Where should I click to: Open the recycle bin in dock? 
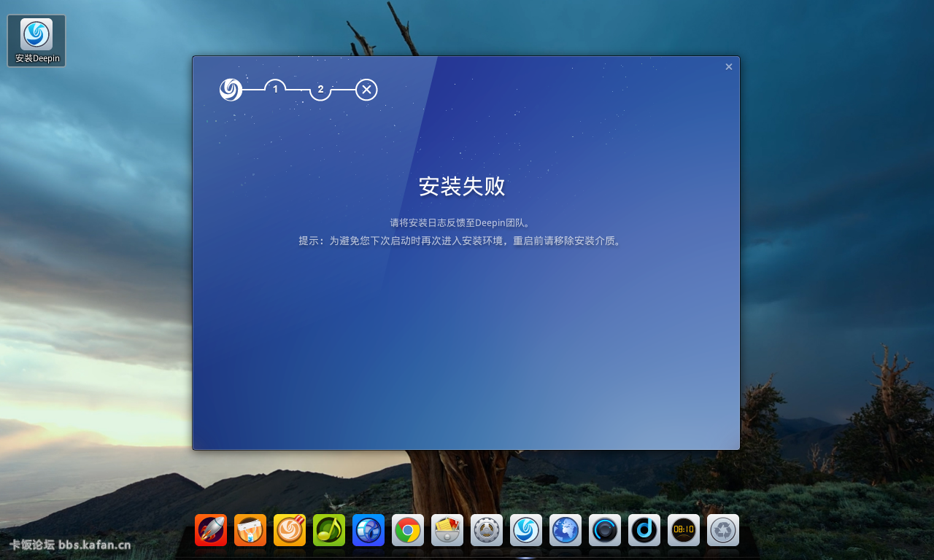[x=723, y=530]
